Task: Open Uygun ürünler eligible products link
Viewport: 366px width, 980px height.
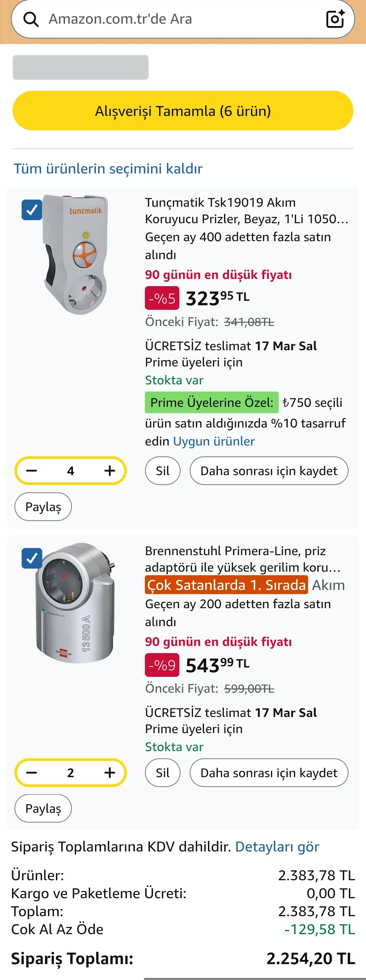Action: 214,441
